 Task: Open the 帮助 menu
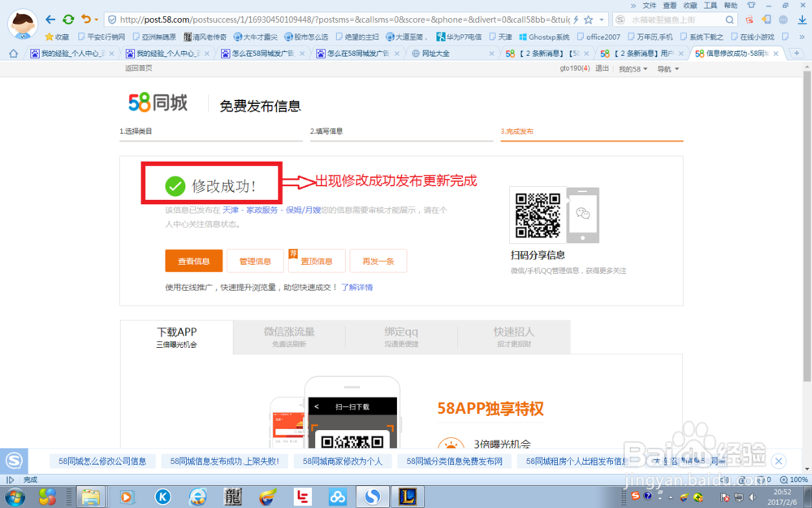point(731,5)
